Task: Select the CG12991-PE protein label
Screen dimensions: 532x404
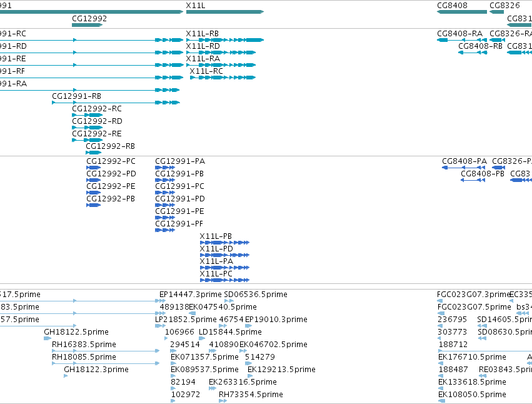Action: [x=179, y=212]
